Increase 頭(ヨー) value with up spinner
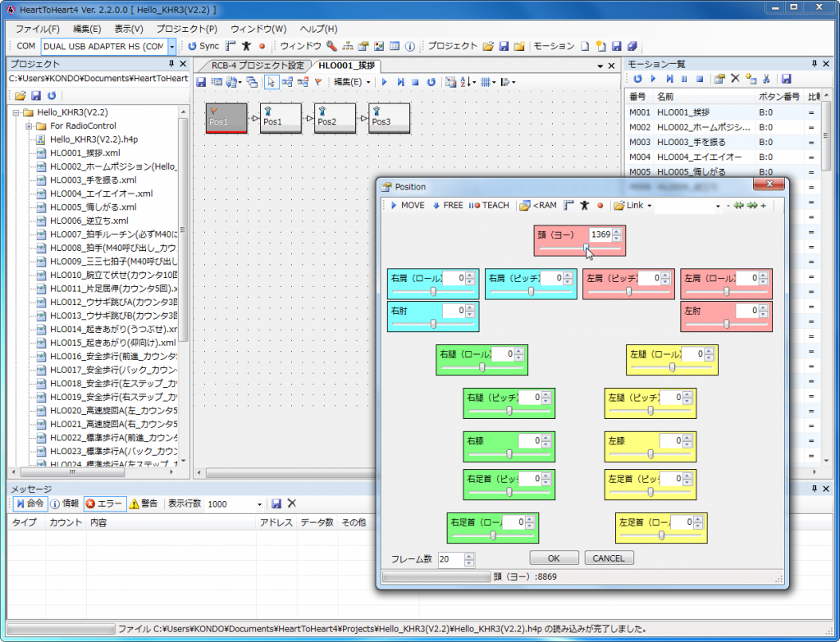 coord(617,232)
